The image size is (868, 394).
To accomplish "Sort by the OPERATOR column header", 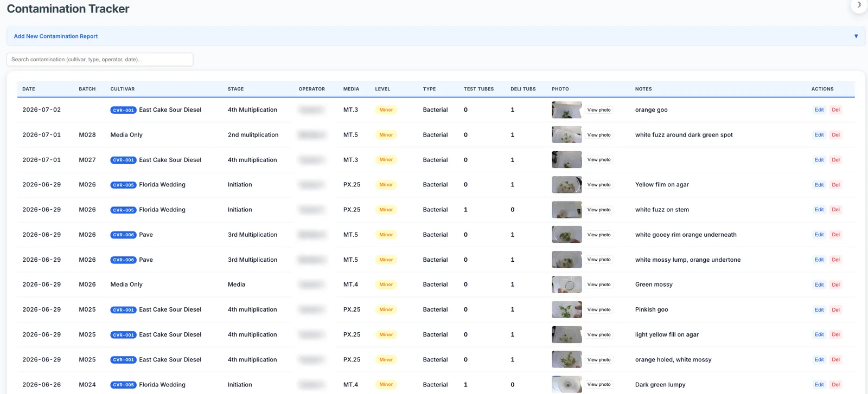I will tap(312, 89).
